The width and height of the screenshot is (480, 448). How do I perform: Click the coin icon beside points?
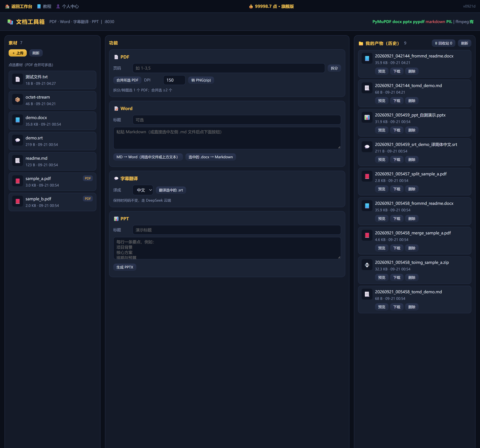tap(251, 6)
